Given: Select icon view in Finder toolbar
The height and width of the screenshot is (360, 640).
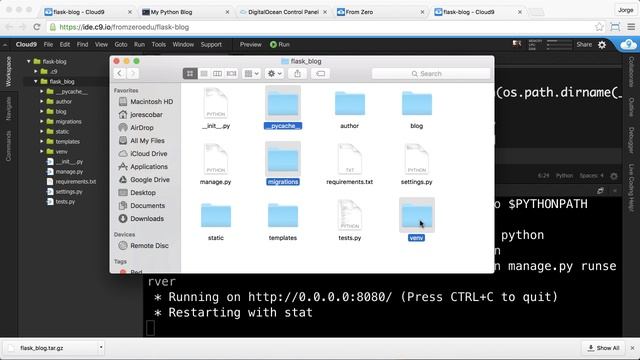Looking at the screenshot, I should [190, 73].
